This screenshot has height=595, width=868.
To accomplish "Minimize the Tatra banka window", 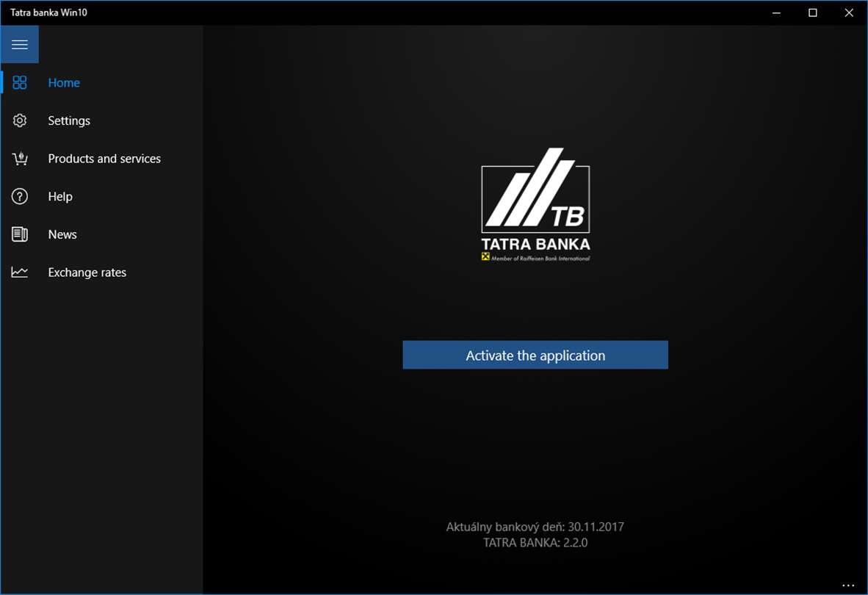I will [x=776, y=12].
